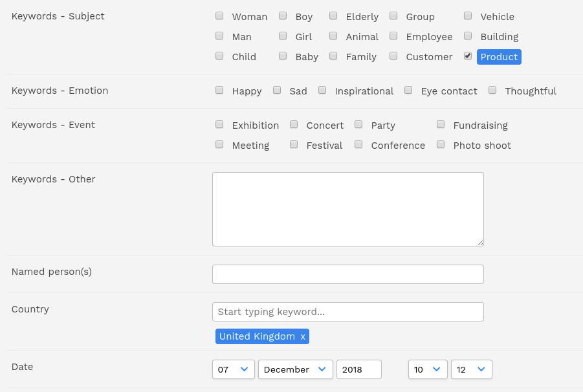This screenshot has width=583, height=392.
Task: Tick the Woman keyword checkbox
Action: coord(219,16)
